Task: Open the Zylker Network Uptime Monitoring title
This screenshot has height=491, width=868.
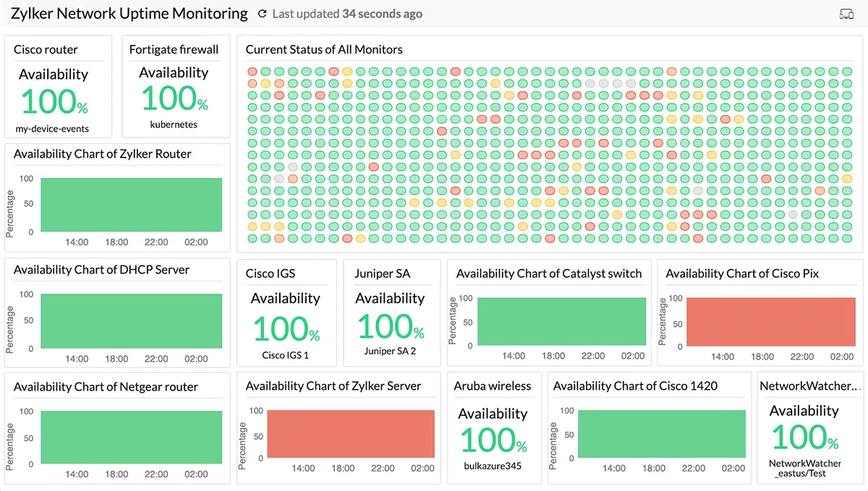Action: [129, 14]
